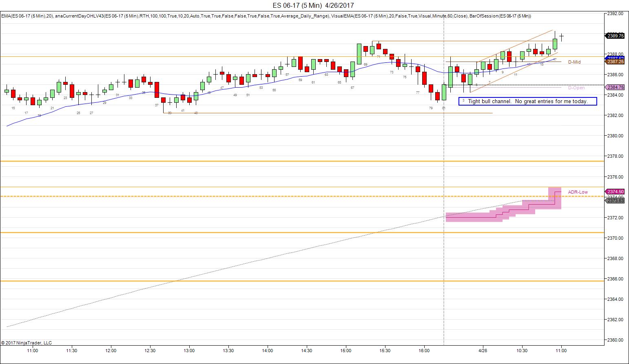Click the 2372.00 price axis label
Viewport: 629px width, 364px height.
615,218
